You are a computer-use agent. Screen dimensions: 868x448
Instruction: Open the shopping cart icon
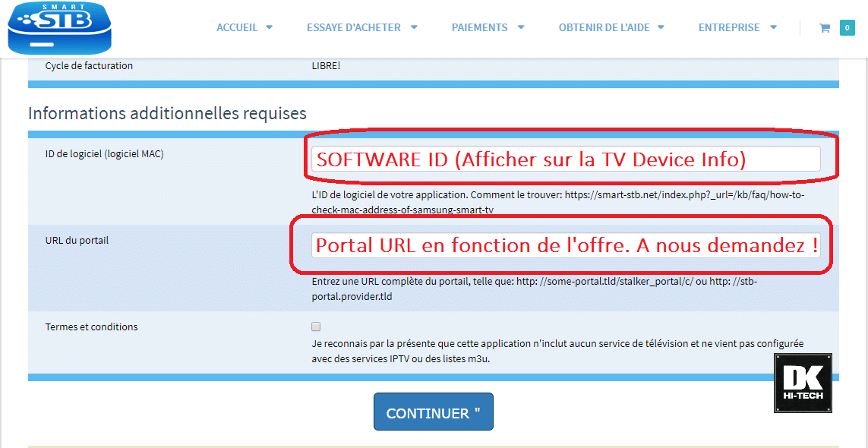point(824,28)
